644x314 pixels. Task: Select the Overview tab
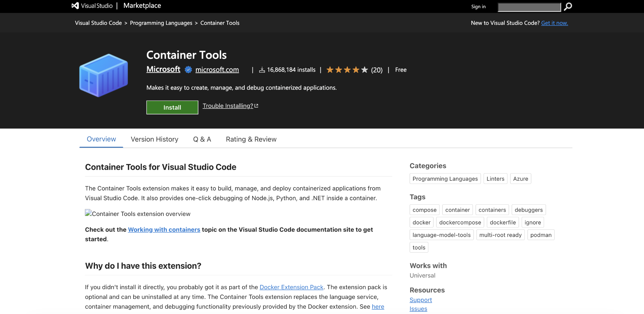pyautogui.click(x=101, y=139)
